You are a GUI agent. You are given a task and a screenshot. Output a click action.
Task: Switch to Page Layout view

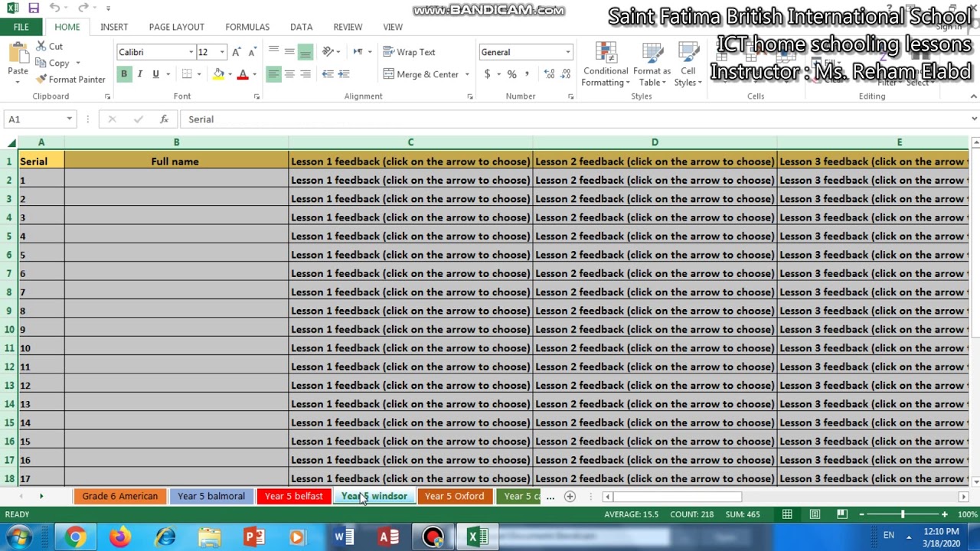tap(815, 514)
